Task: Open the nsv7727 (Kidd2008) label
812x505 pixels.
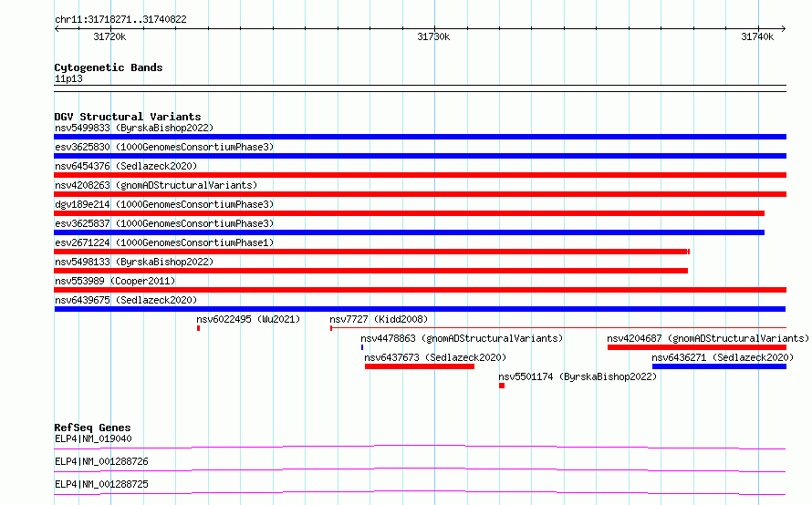Action: pyautogui.click(x=379, y=319)
